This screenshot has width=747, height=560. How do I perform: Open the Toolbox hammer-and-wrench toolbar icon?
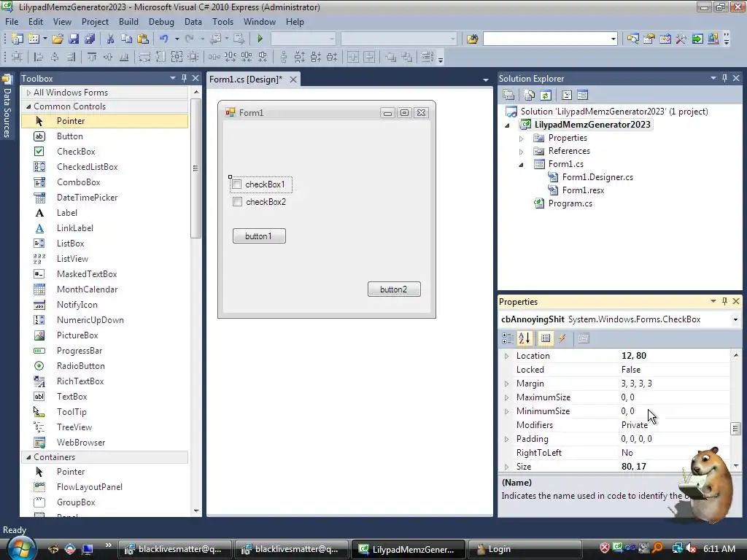tap(681, 39)
